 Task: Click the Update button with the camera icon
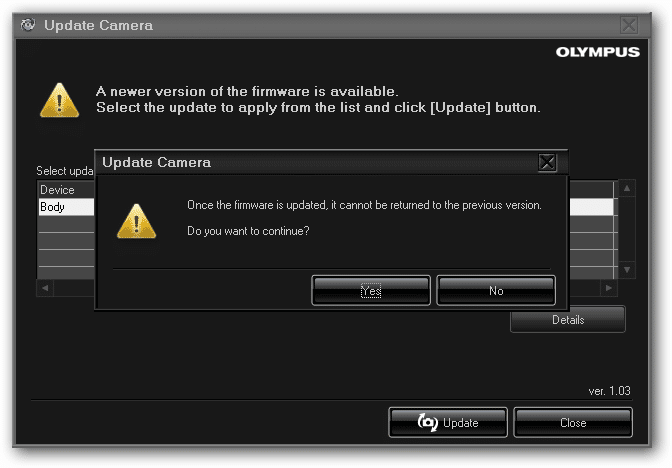pos(448,423)
